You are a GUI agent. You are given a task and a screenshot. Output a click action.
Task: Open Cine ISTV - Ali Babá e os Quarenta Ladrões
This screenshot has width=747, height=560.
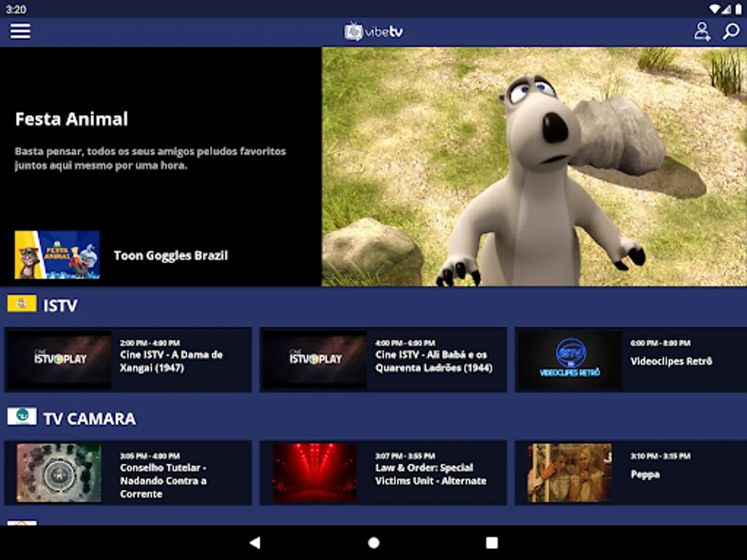(383, 360)
